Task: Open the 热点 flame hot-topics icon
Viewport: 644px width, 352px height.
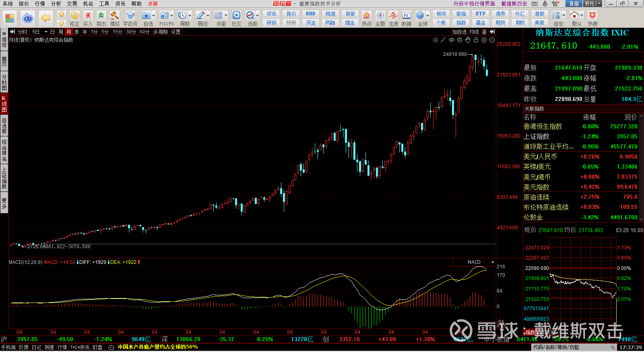Action: coord(367,15)
